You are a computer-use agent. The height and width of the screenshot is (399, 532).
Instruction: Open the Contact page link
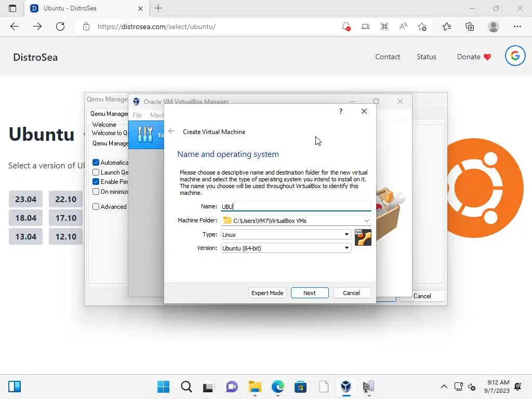(x=388, y=57)
